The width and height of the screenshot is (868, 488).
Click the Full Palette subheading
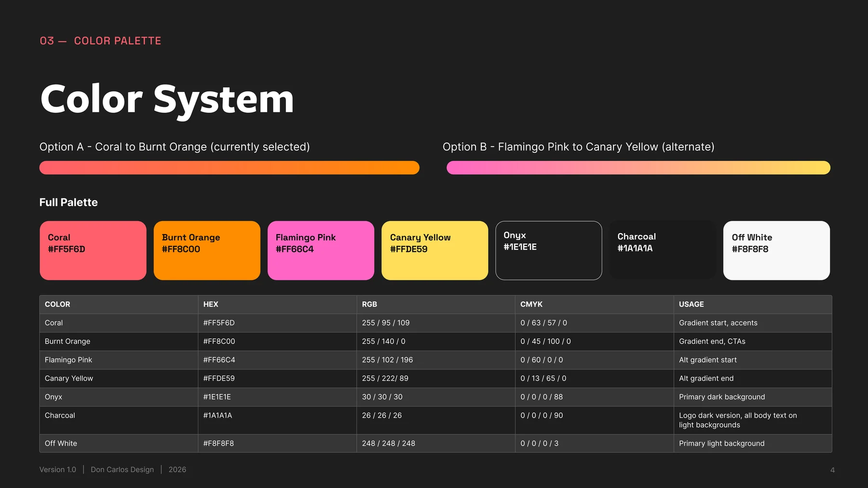68,202
